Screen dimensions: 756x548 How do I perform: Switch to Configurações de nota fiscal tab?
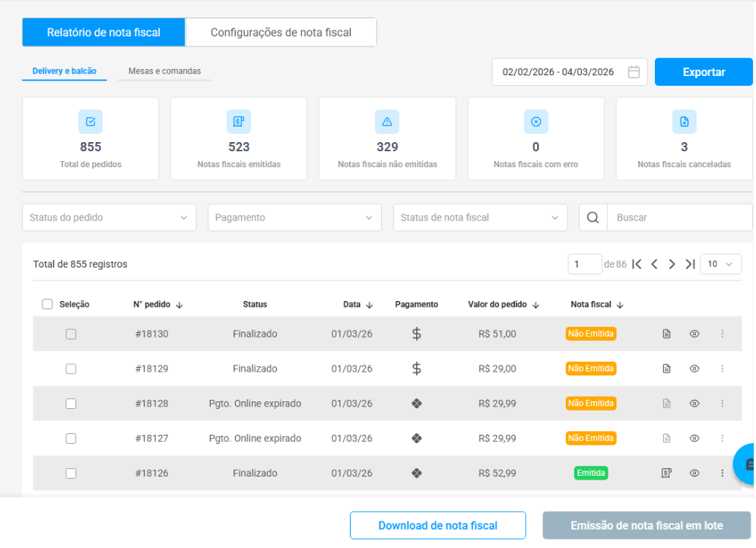[x=281, y=33]
